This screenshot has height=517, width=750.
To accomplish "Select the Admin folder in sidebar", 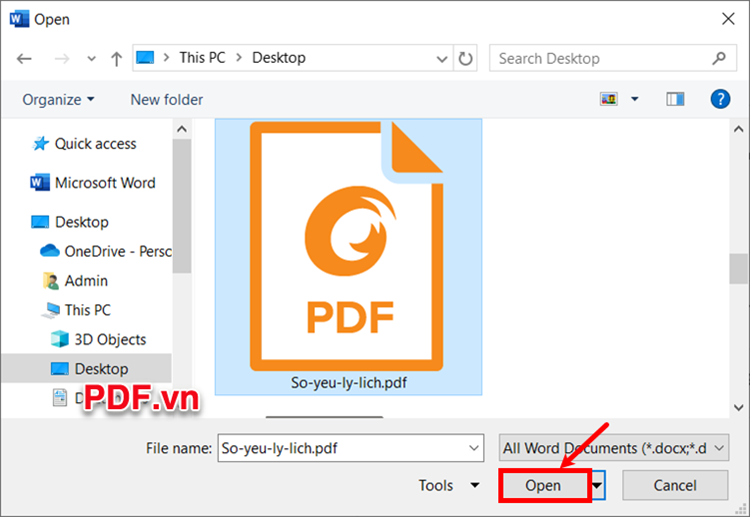I will (x=75, y=281).
